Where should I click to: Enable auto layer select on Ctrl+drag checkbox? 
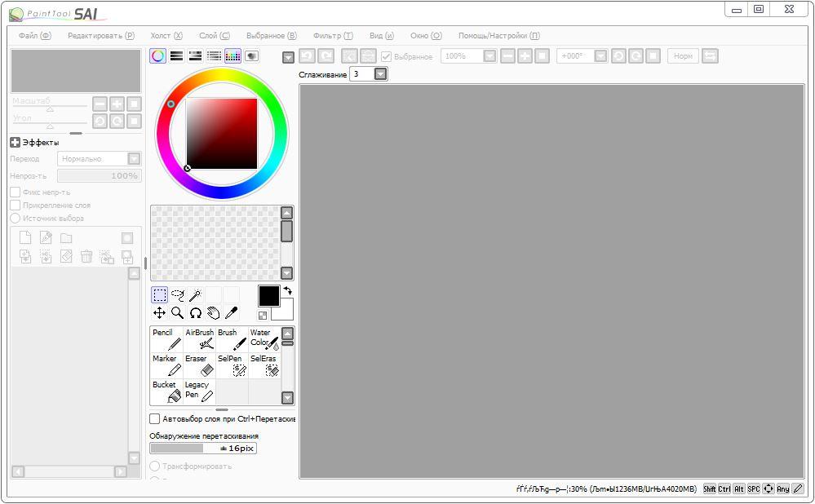(x=154, y=419)
